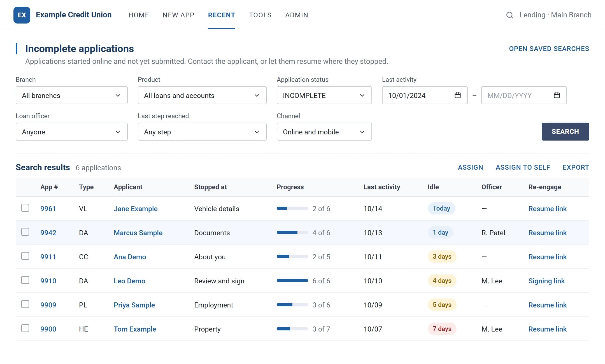Click the Stopped at column header
Image resolution: width=605 pixels, height=364 pixels.
tap(210, 187)
